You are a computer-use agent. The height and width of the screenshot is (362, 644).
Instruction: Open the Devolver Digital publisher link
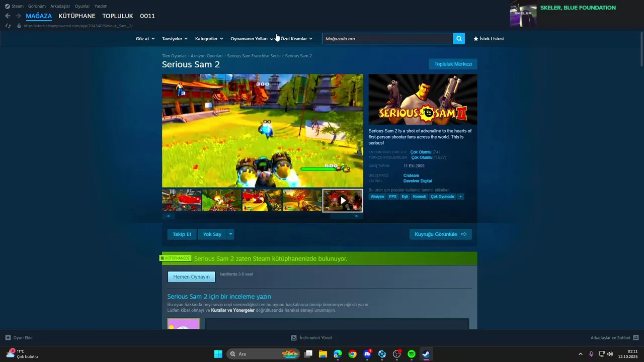(x=418, y=181)
